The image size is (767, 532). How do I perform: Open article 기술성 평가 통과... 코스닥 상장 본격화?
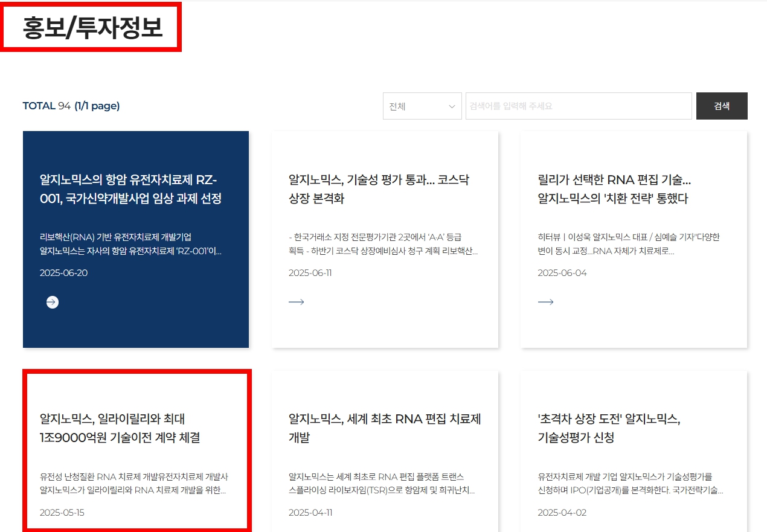coord(379,189)
